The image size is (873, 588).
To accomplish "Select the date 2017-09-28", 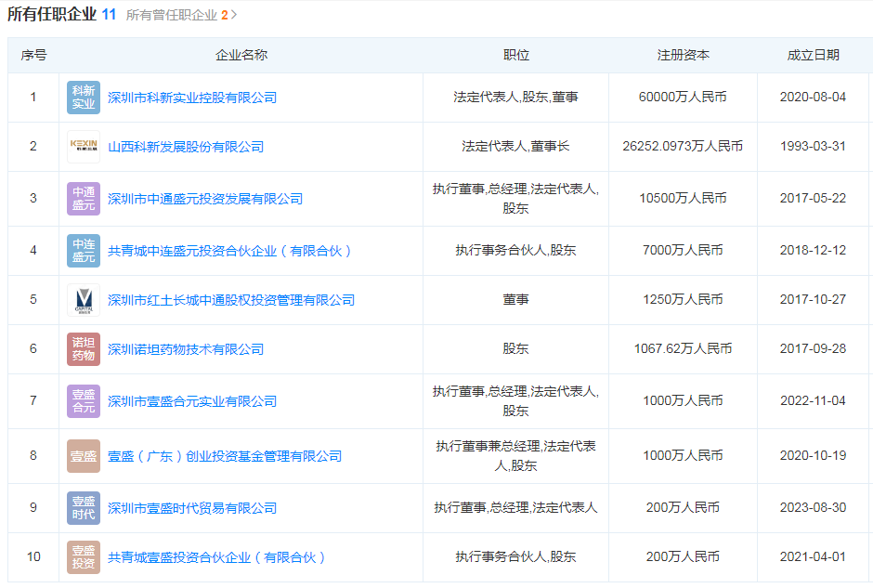I will pyautogui.click(x=813, y=348).
